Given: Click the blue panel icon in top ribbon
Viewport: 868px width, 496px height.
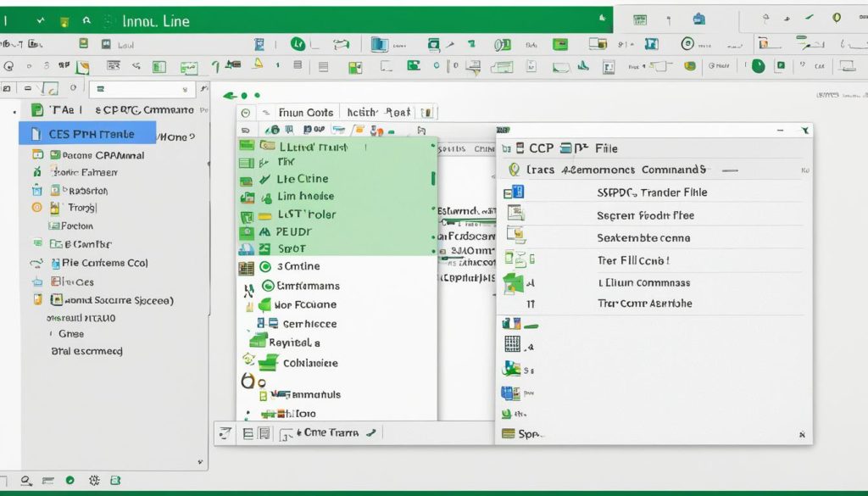Looking at the screenshot, I should point(379,44).
